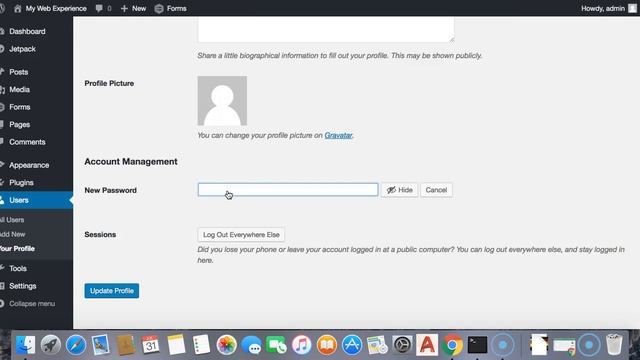The image size is (640, 360).
Task: Open Calendar from the dock
Action: pyautogui.click(x=151, y=345)
